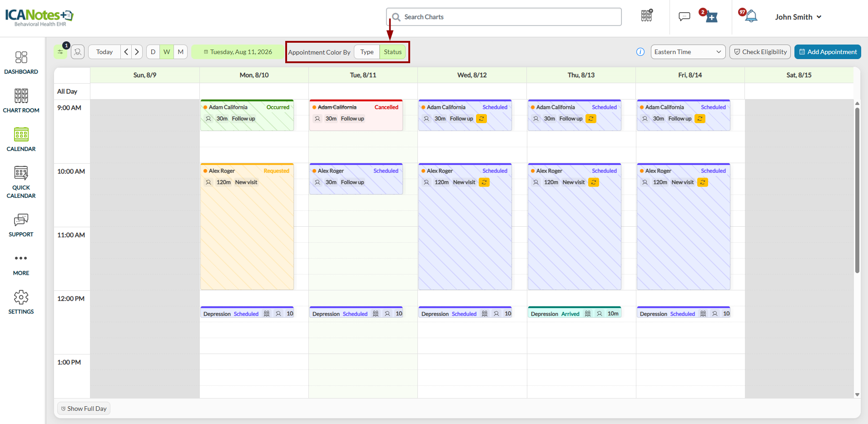Click the Sun, 8/9 day header
The height and width of the screenshot is (424, 868).
coord(145,75)
